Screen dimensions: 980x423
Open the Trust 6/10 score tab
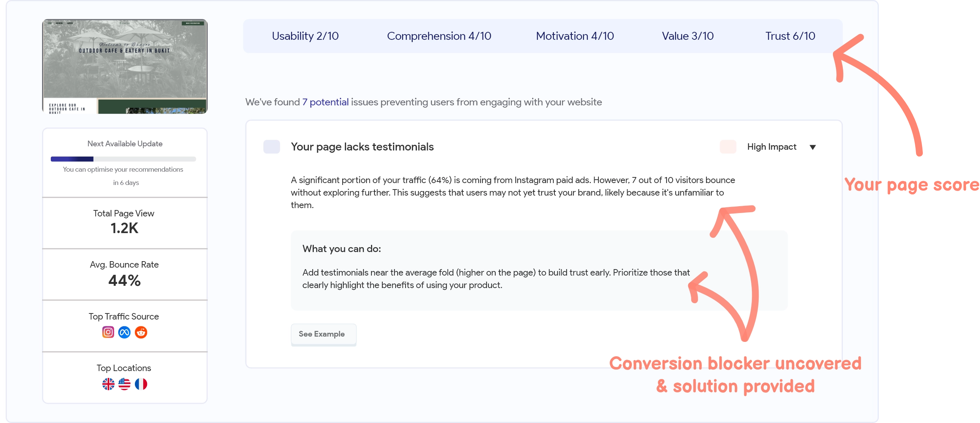790,36
